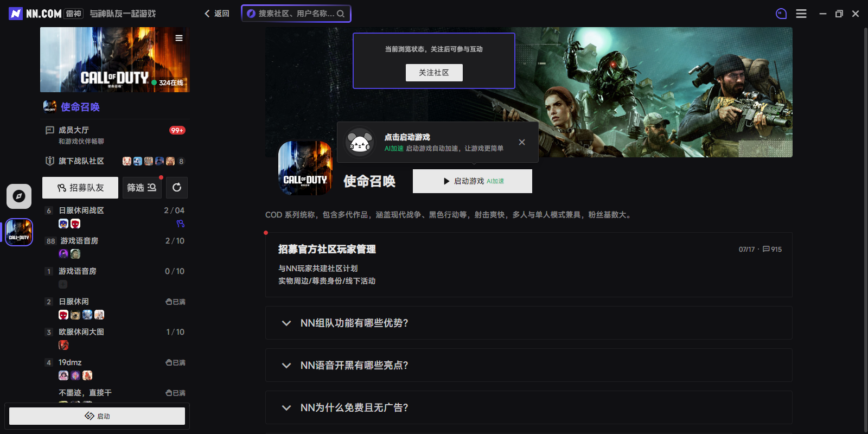Click the main 使命召唤 game title
Viewport: 868px width, 434px height.
369,181
